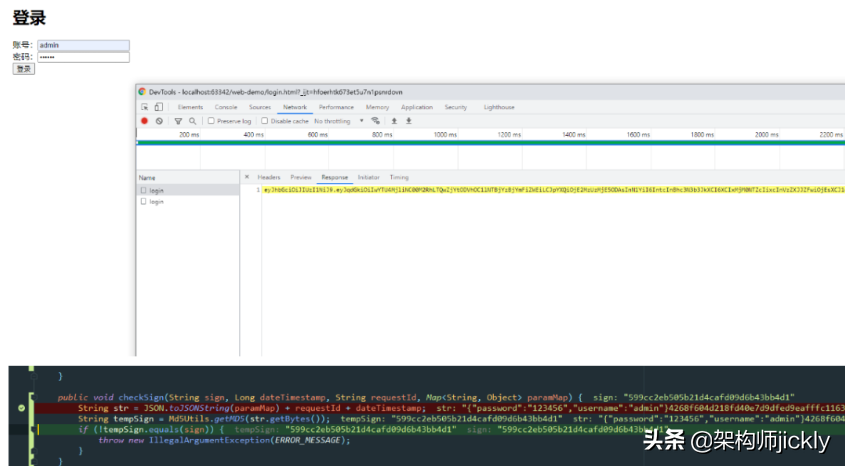Click the 600 ms timeline marker
This screenshot has height=466, width=845.
(x=317, y=135)
